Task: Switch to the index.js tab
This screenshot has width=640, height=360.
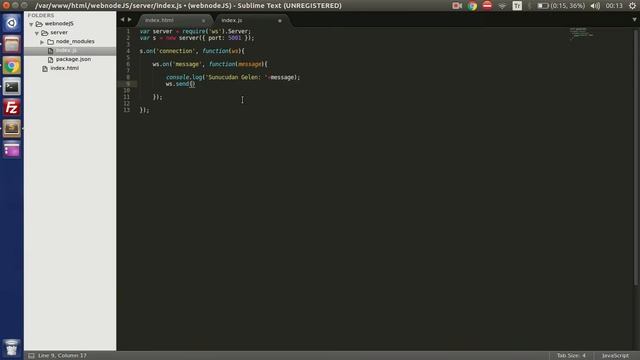Action: pos(232,20)
